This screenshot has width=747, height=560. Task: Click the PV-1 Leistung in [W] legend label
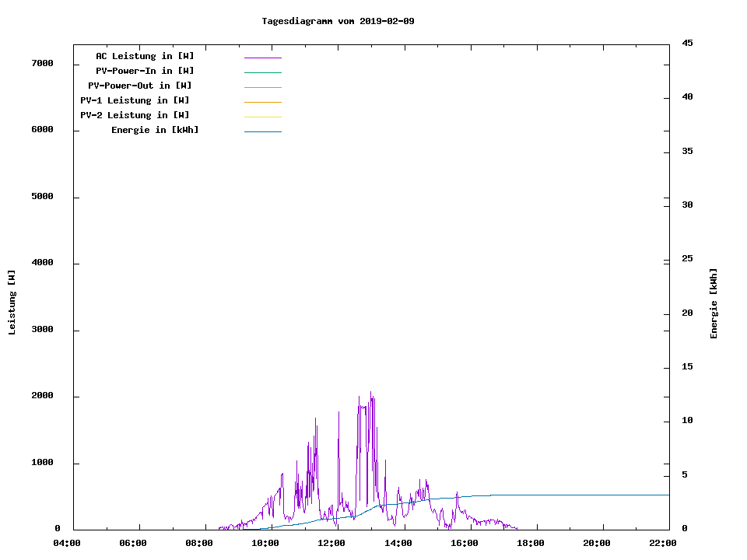click(x=135, y=100)
